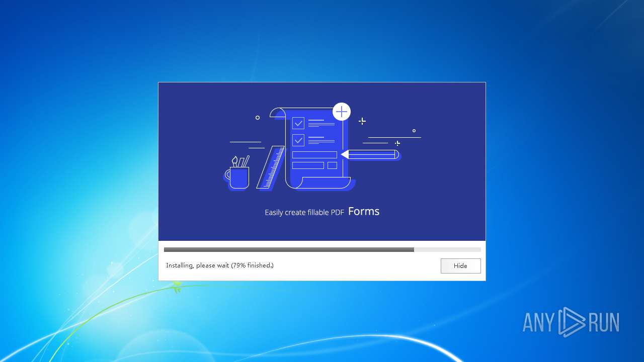Click the 'Easily create fillable PDF' caption

click(304, 213)
